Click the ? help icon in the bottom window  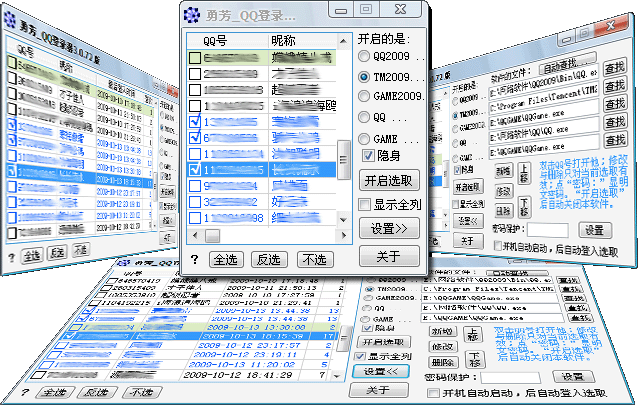(x=25, y=392)
